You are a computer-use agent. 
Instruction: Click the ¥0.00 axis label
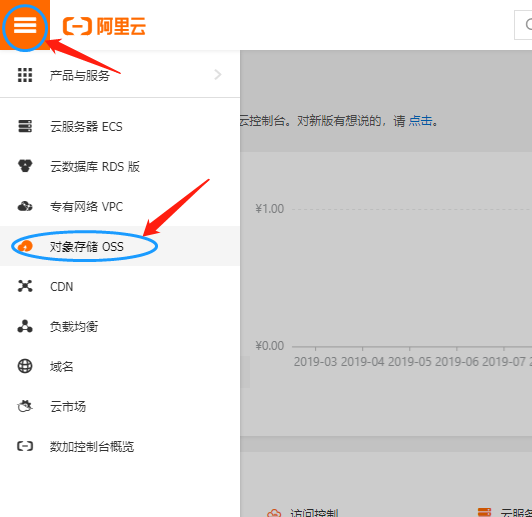point(270,346)
